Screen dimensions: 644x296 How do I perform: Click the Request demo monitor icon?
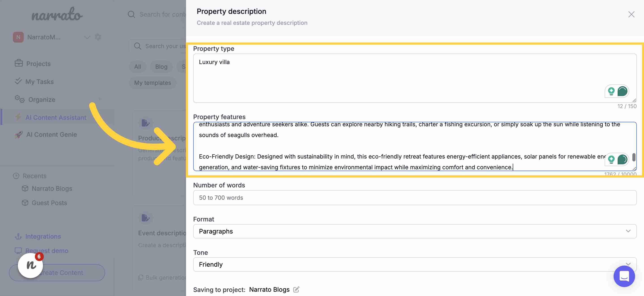pos(18,250)
